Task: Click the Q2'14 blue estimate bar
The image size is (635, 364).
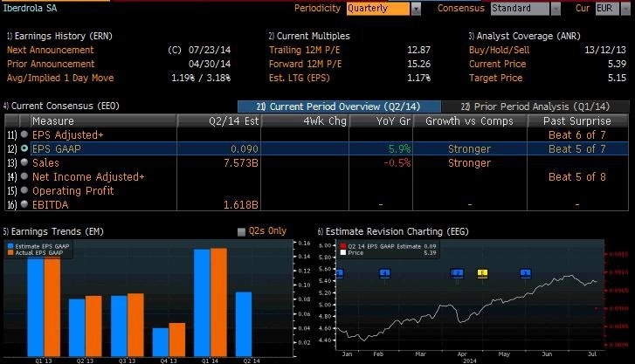Action: [x=244, y=325]
